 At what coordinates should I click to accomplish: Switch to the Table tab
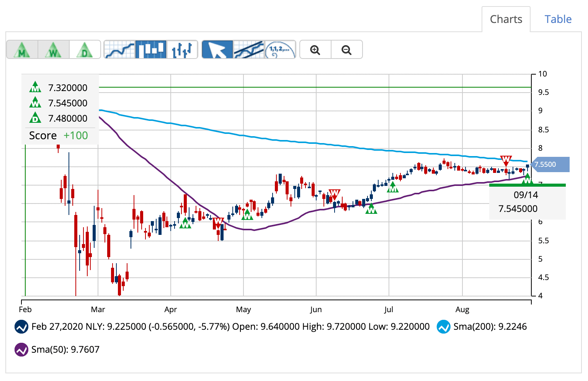558,19
